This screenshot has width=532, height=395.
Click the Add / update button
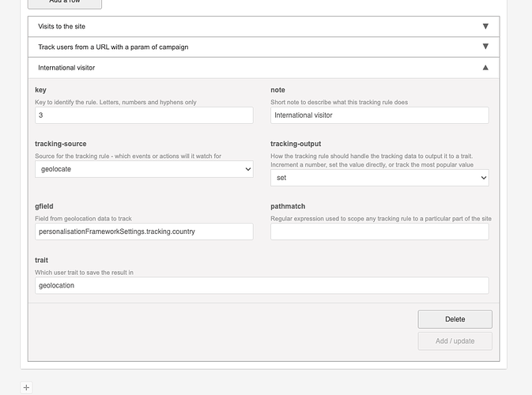tap(455, 340)
